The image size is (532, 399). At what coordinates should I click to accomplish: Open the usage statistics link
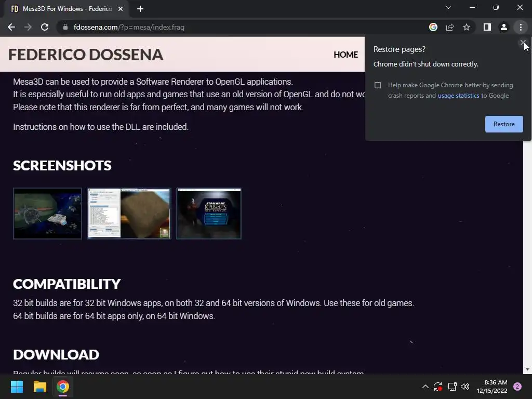[x=458, y=96]
